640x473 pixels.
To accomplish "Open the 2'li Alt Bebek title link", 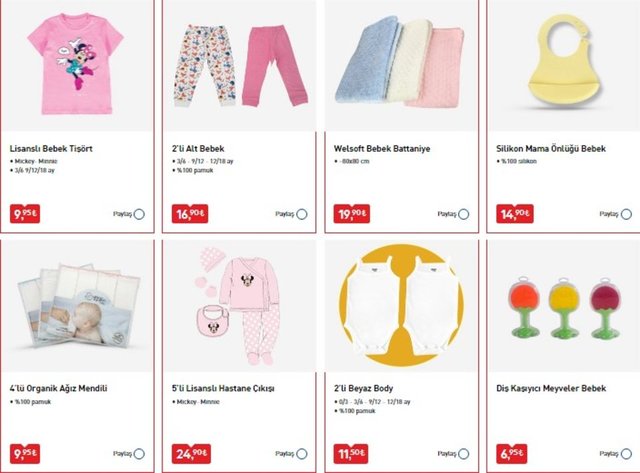I will click(x=198, y=149).
